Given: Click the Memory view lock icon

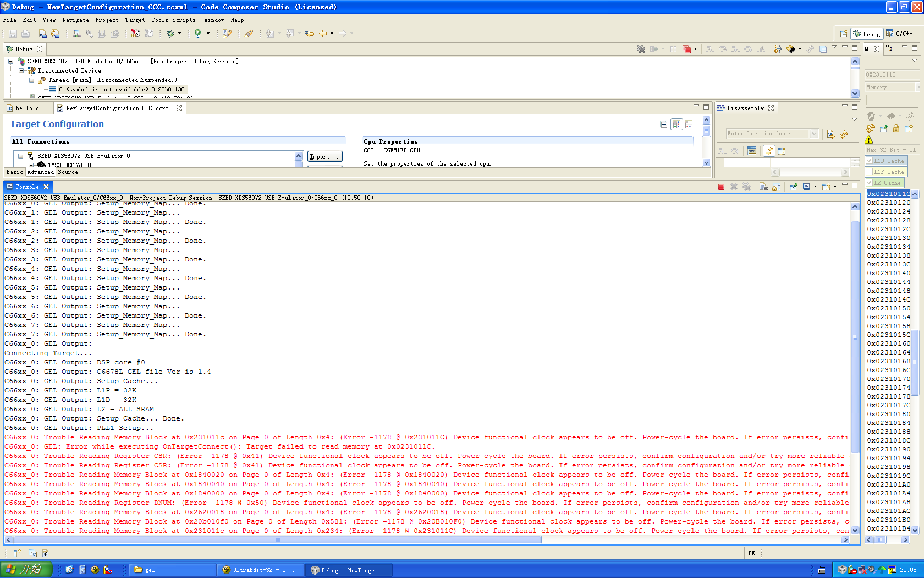Looking at the screenshot, I should (896, 128).
